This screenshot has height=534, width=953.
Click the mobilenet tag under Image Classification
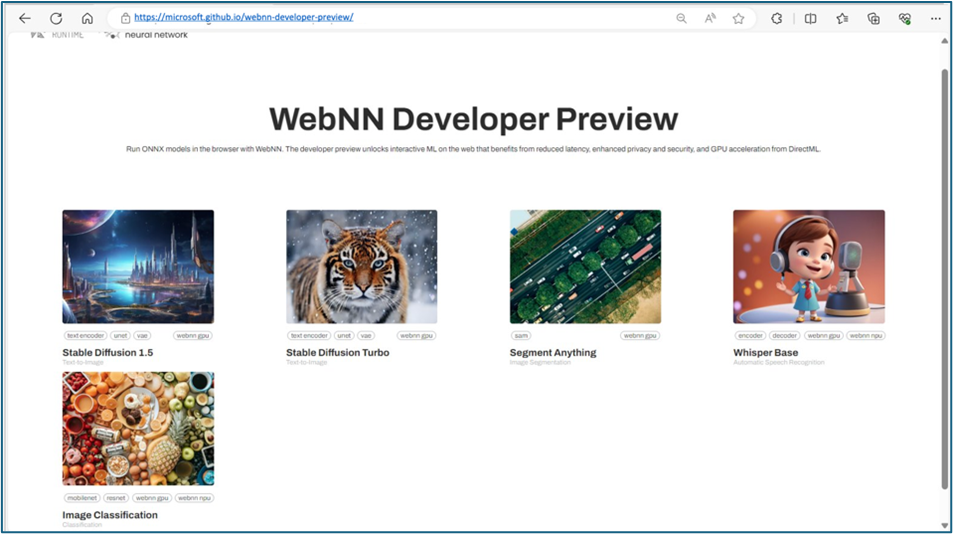tap(80, 498)
